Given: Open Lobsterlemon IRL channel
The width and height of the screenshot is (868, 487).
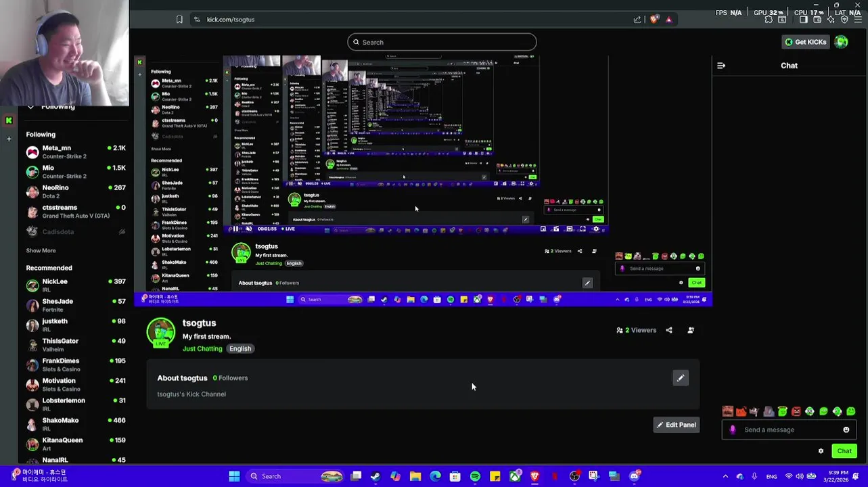Looking at the screenshot, I should click(x=76, y=404).
